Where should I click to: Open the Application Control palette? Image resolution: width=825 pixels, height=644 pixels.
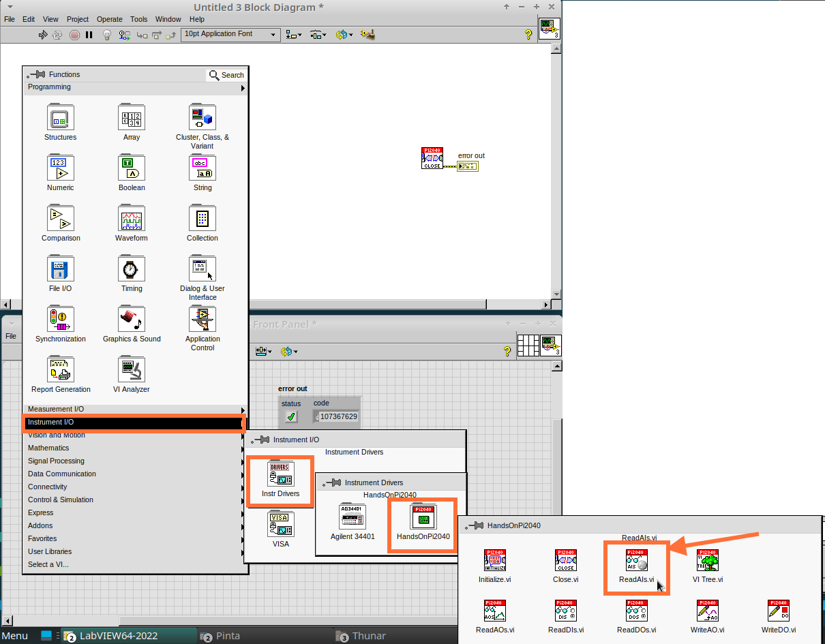tap(202, 329)
